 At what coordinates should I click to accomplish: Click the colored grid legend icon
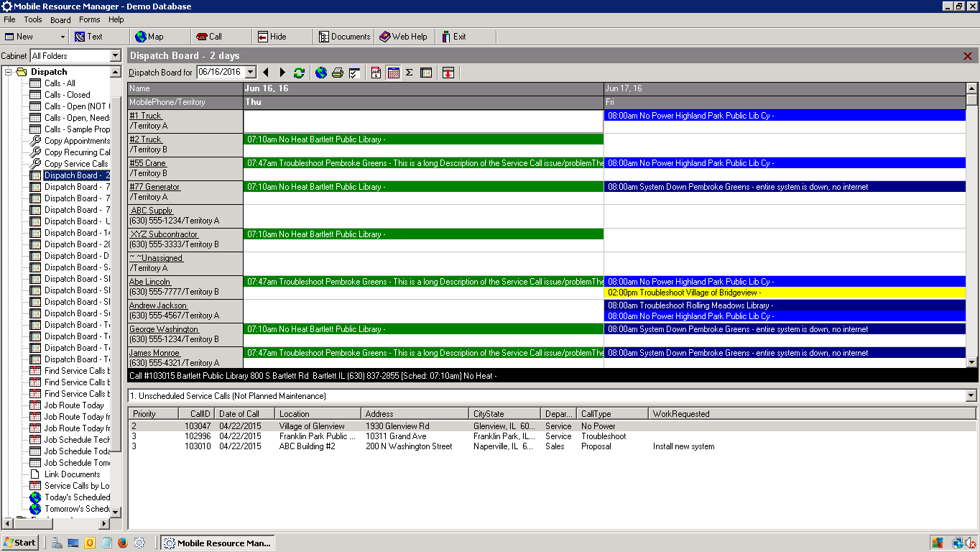426,73
